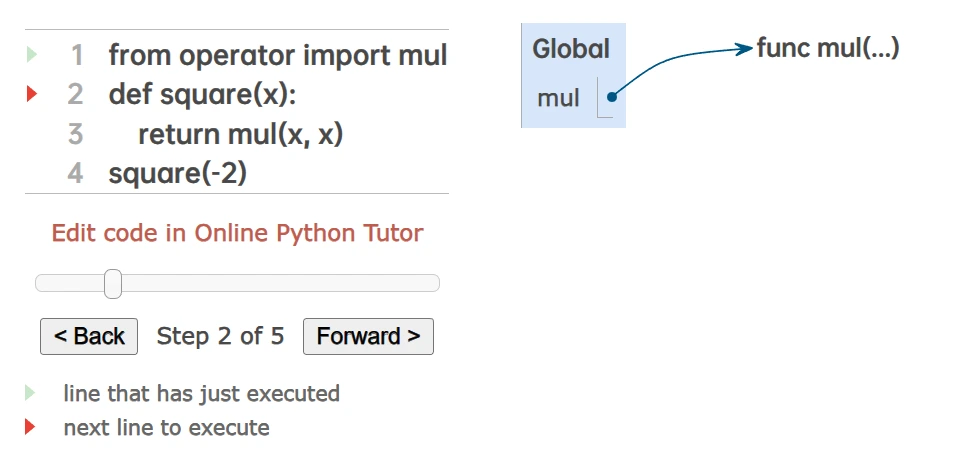Click the pointer dot next to mul variable

pyautogui.click(x=610, y=97)
